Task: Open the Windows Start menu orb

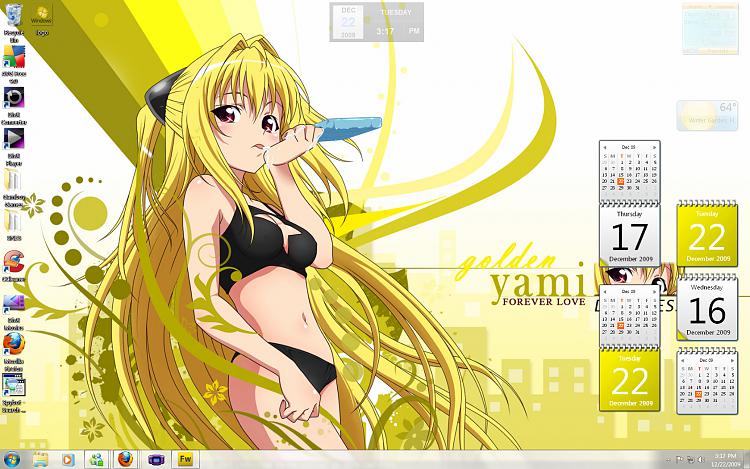Action: click(x=12, y=460)
